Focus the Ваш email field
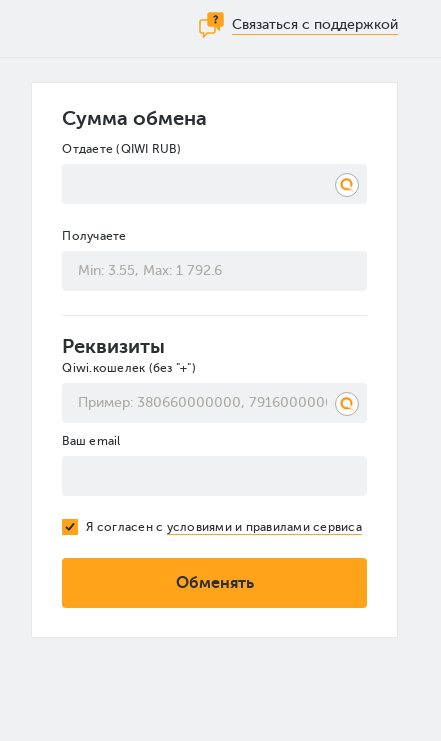 point(215,476)
